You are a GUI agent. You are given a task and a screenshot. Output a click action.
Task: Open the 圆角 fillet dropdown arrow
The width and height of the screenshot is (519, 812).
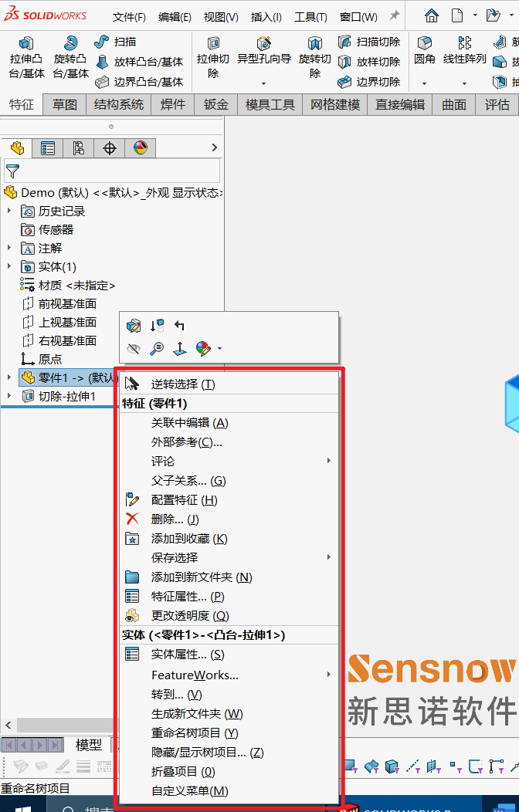click(424, 83)
